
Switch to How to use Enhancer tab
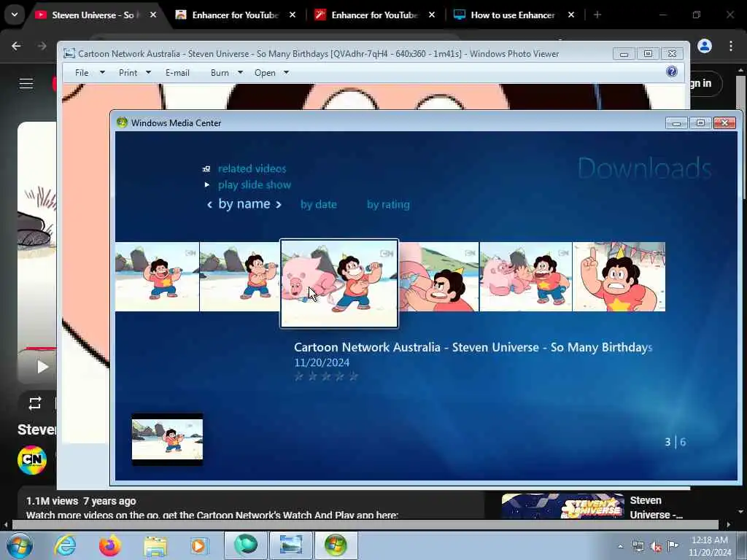tap(513, 15)
